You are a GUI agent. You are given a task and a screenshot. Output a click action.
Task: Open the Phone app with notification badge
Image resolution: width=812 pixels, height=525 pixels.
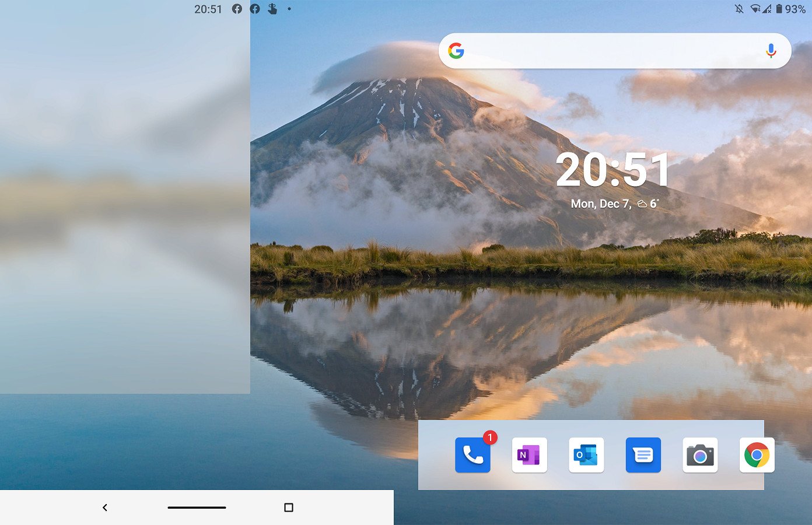point(473,455)
